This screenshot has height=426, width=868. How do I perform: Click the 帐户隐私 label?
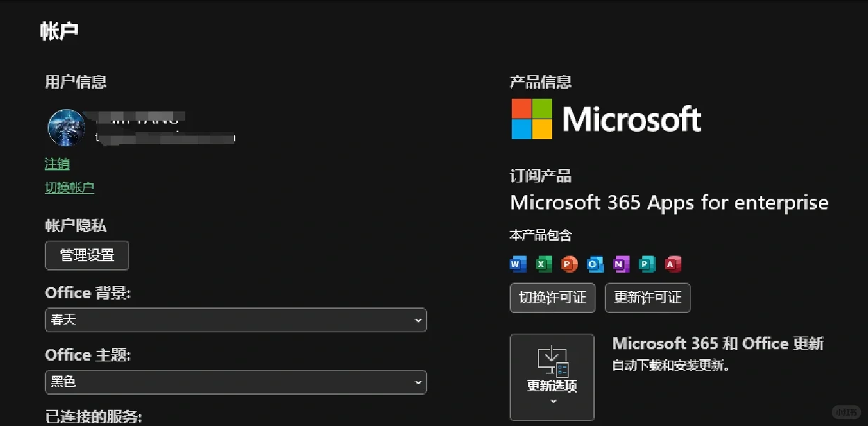76,226
